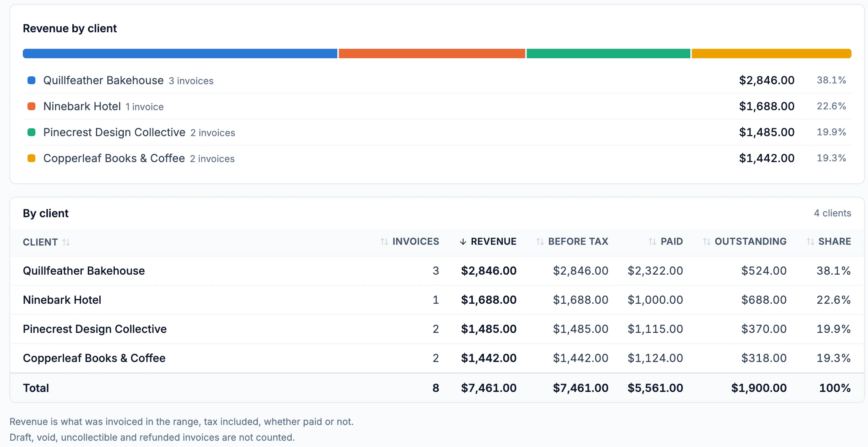Viewport: 868px width, 447px height.
Task: Click the blue Quillfeather bar segment
Action: [x=180, y=54]
